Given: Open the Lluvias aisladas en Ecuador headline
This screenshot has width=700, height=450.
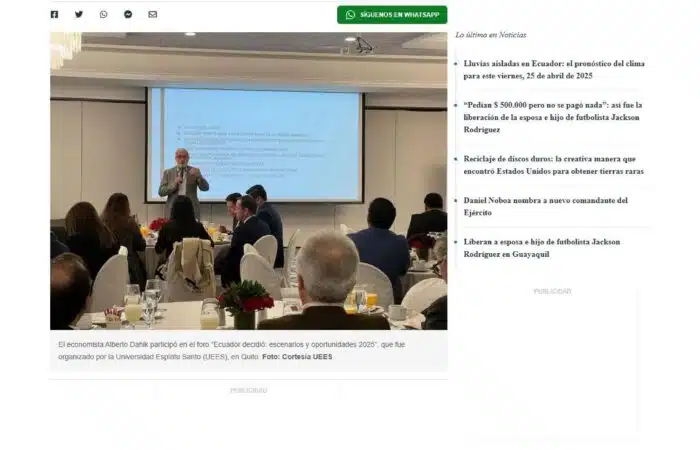Looking at the screenshot, I should 554,70.
